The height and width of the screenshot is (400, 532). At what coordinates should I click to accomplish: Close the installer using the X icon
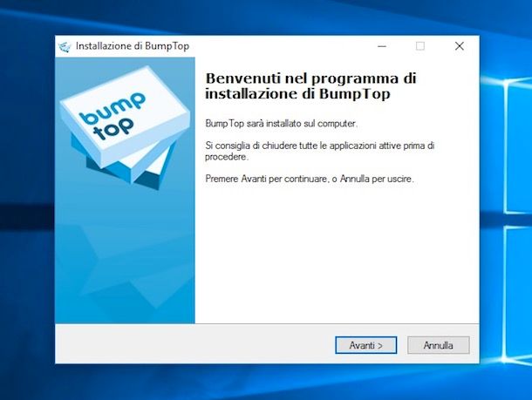tap(460, 46)
